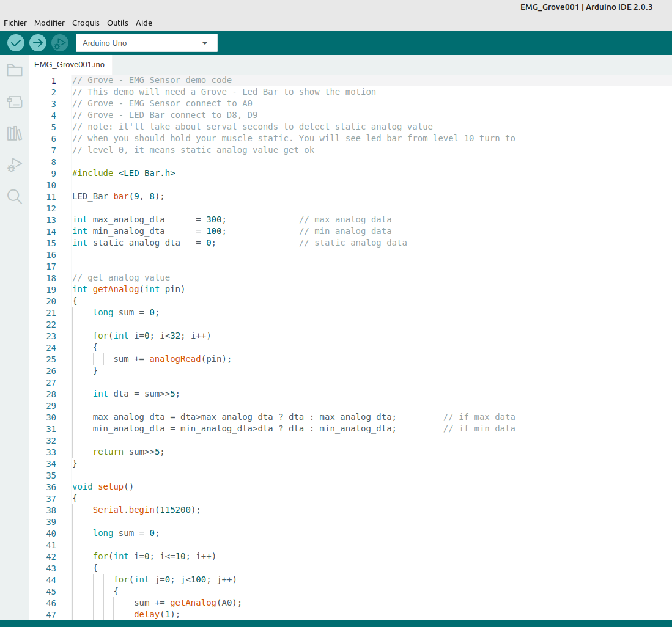The image size is (672, 627).
Task: Open the Debug panel in sidebar
Action: 15,164
